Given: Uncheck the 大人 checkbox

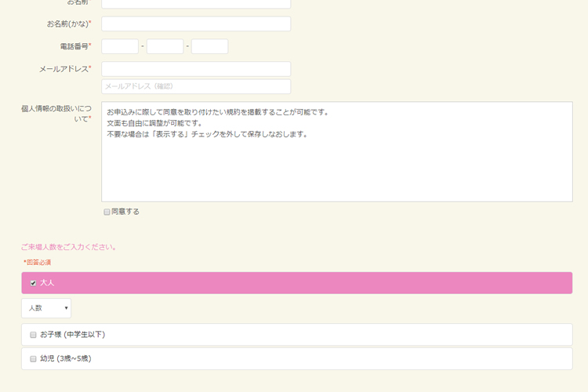Looking at the screenshot, I should 33,283.
